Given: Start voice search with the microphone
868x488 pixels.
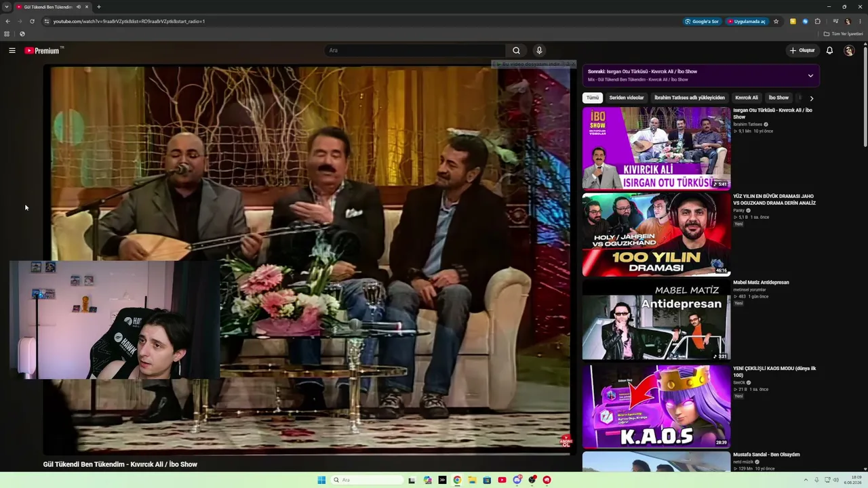Looking at the screenshot, I should 539,50.
